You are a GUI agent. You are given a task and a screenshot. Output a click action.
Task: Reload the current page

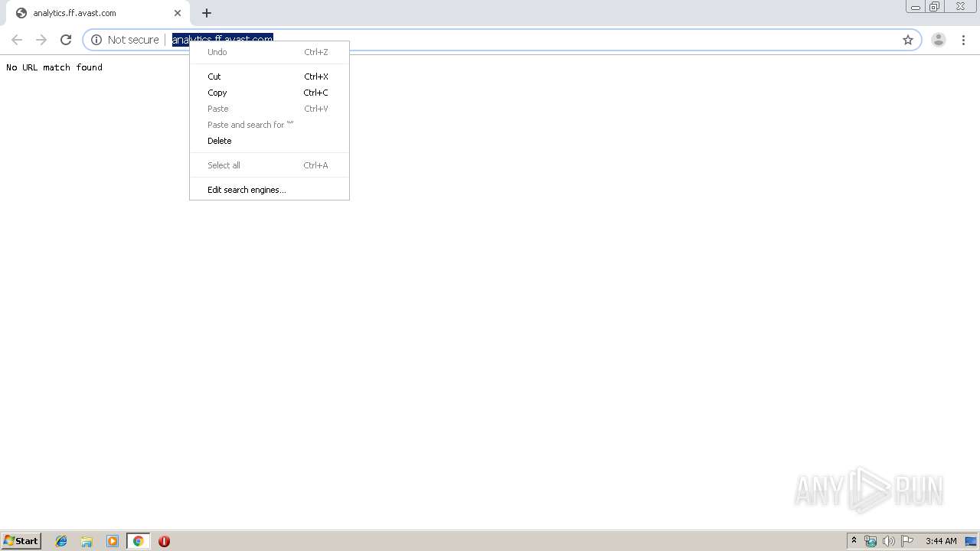[x=66, y=40]
